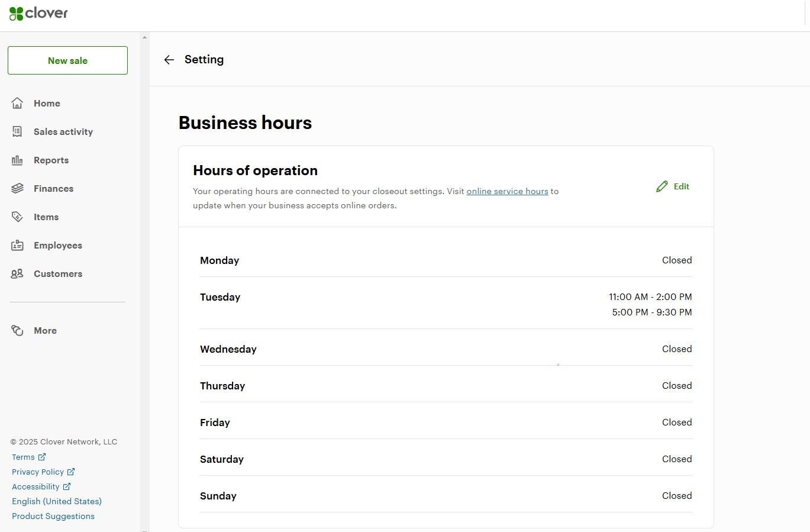Select the Tuesday hours row
Viewport: 810px width, 532px height.
(x=446, y=304)
